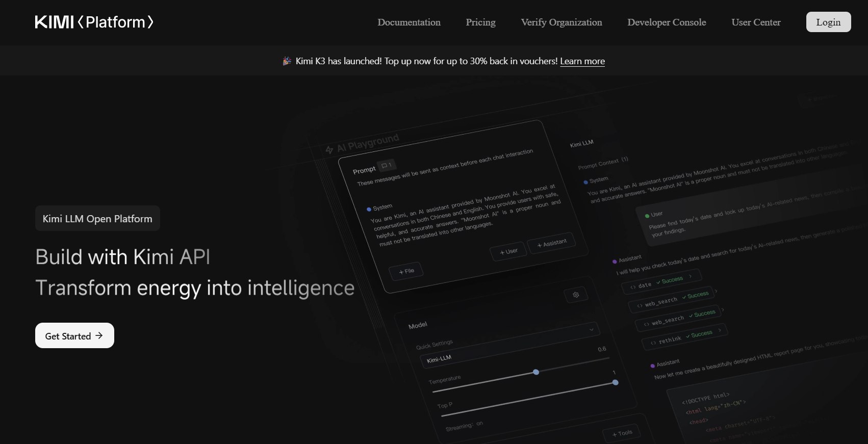Click "Transform energy into intelligence" tagline
Viewport: 868px width, 444px height.
(195, 288)
